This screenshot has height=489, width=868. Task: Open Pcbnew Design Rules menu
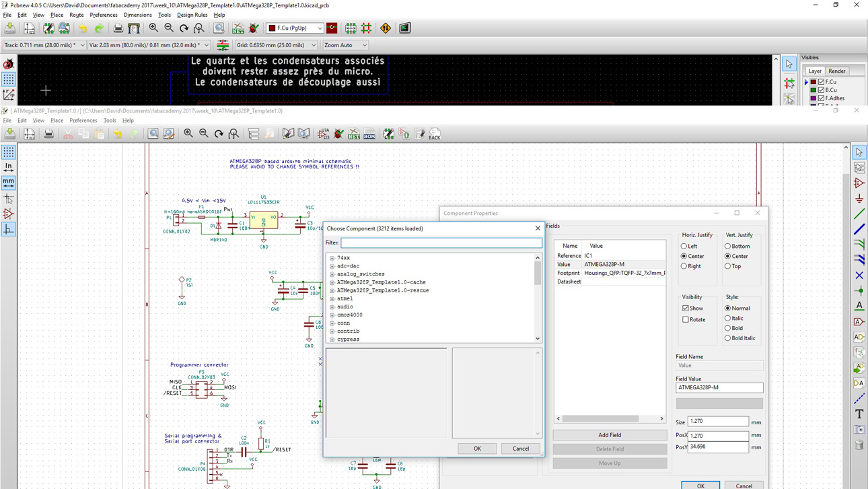click(192, 15)
